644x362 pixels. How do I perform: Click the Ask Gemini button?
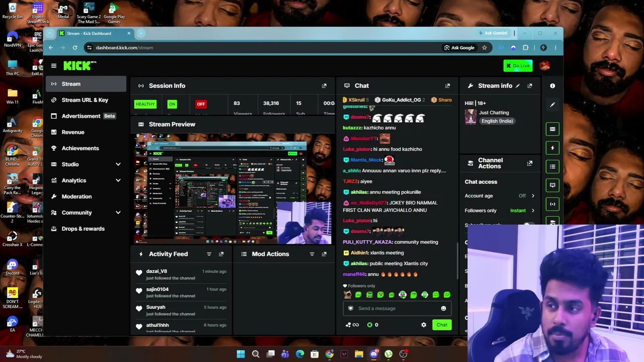tap(493, 33)
